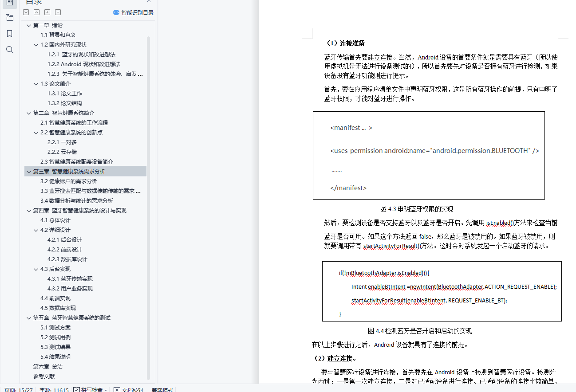Collapse the 第一章 绪论 chevron
The width and height of the screenshot is (576, 392).
(x=29, y=25)
